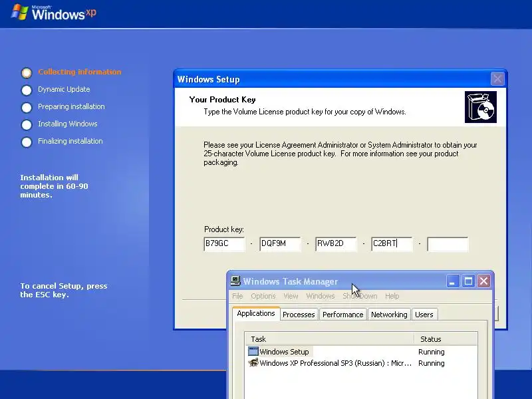Click the 'Product key:' label
532x399 pixels.
tap(224, 229)
